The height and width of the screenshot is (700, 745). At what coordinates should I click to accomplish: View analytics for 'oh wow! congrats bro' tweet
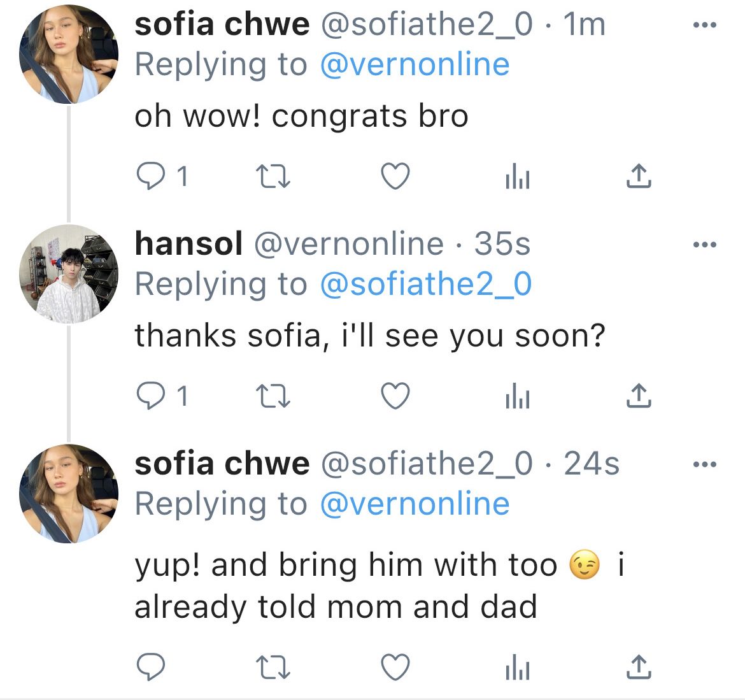(517, 177)
